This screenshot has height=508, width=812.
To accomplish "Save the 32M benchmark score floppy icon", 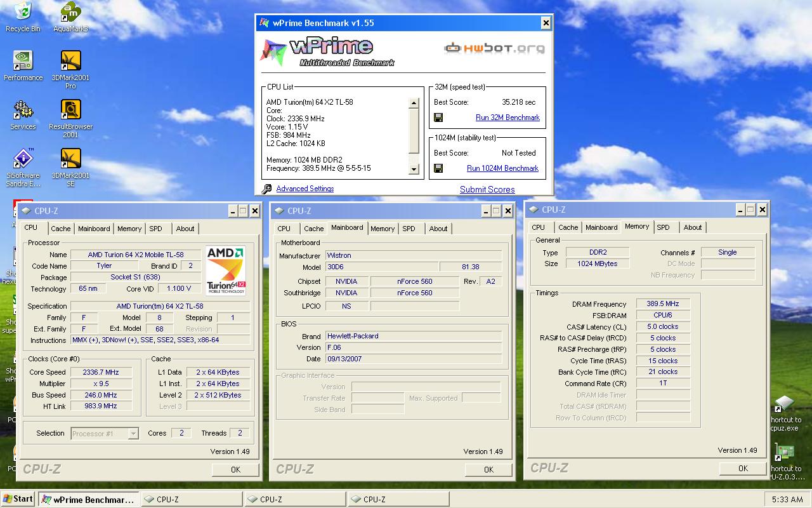I will 438,117.
